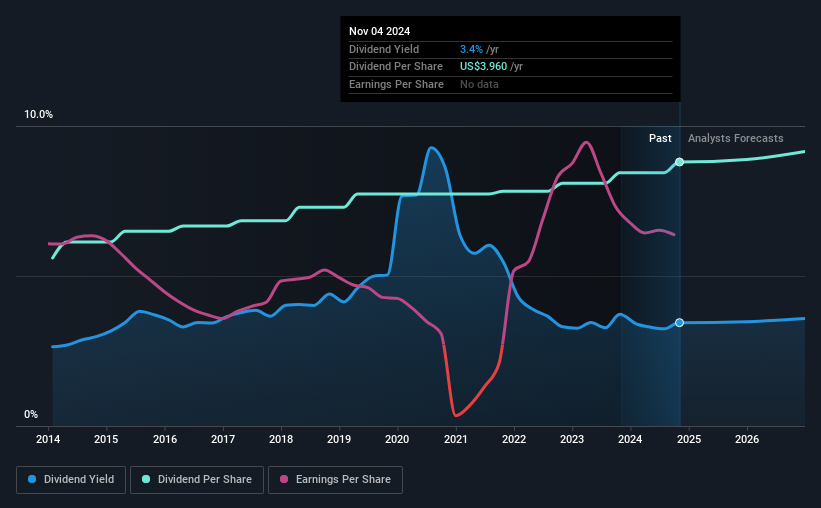Select the 2025 label on the time axis
Viewport: 821px width, 508px height.
[x=689, y=439]
